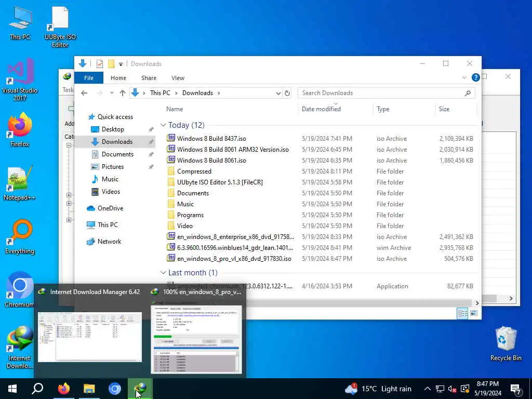Select Desktop in the navigation pane
532x399 pixels.
(x=113, y=129)
